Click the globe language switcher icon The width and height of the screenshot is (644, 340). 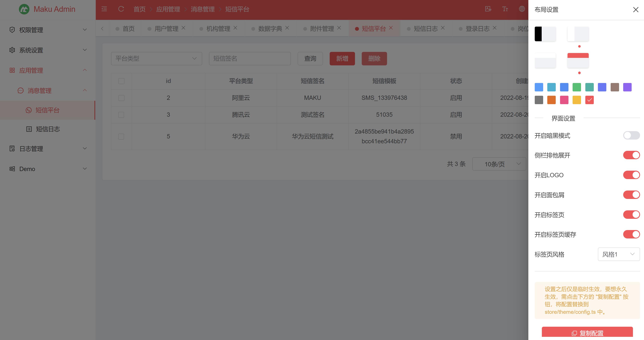[x=522, y=9]
